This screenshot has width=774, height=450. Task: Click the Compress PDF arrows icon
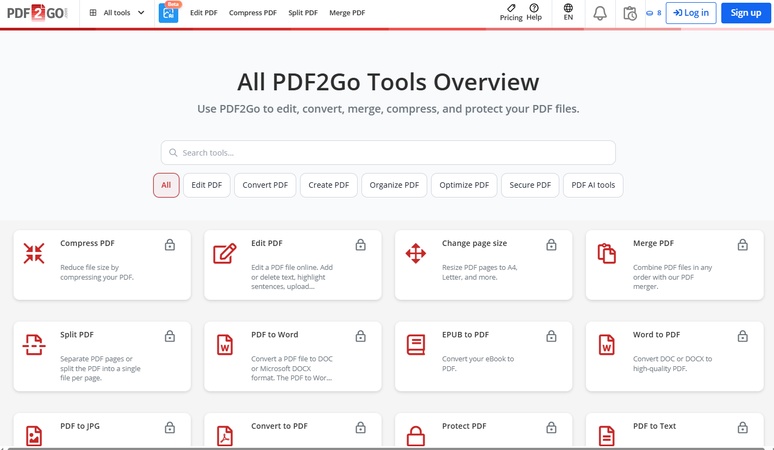34,253
